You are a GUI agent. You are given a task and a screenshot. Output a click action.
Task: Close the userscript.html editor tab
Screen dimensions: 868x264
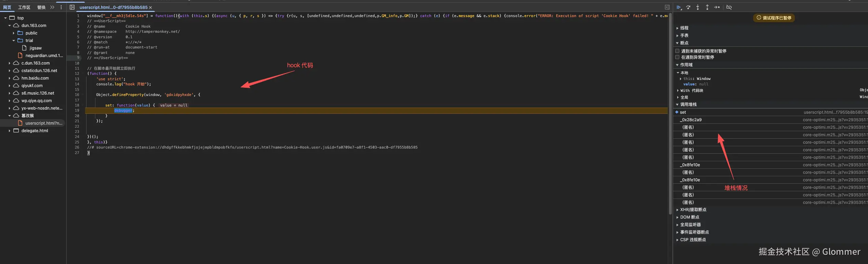pyautogui.click(x=150, y=8)
